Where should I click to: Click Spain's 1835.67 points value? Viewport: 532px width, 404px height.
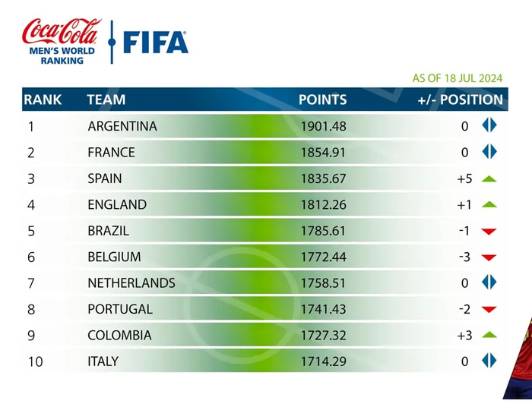[x=323, y=178]
